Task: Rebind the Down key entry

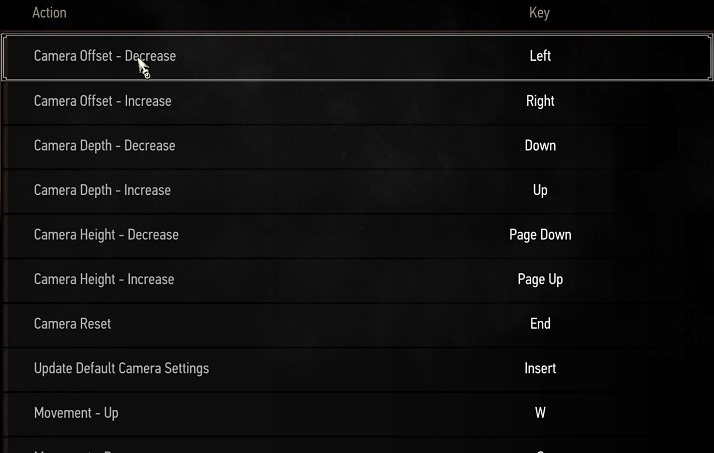Action: 540,146
